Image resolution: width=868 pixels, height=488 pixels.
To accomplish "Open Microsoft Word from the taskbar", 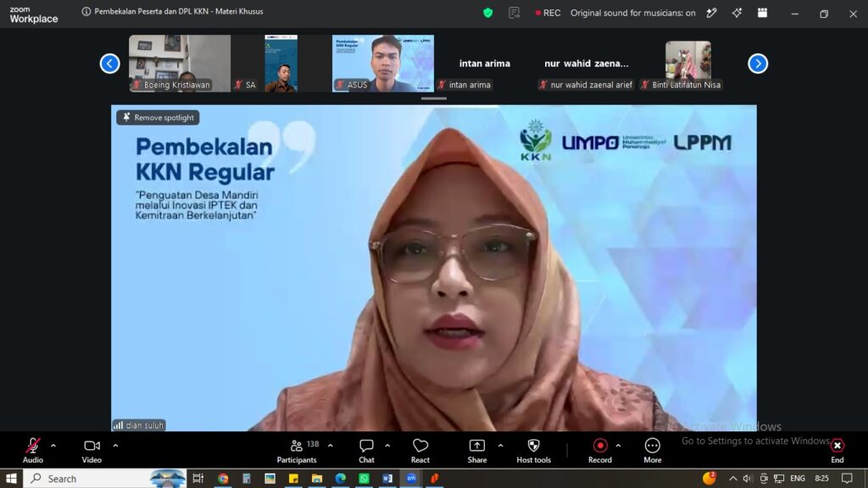I will click(387, 479).
